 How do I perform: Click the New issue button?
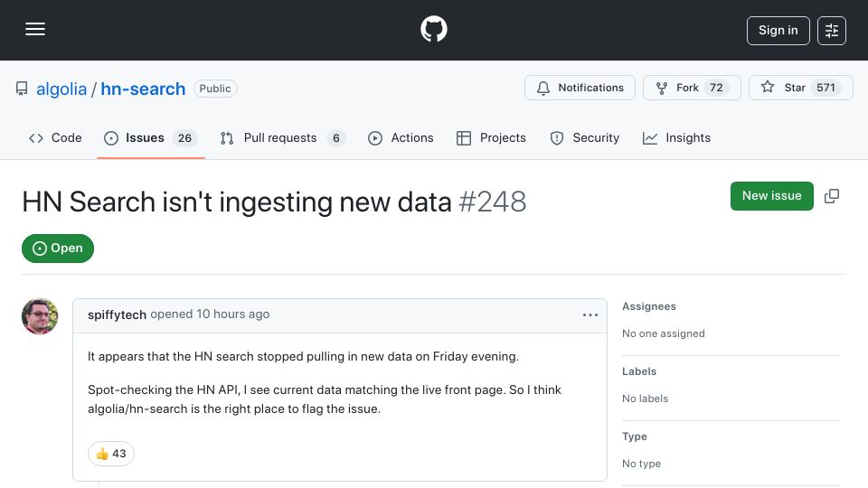point(771,196)
